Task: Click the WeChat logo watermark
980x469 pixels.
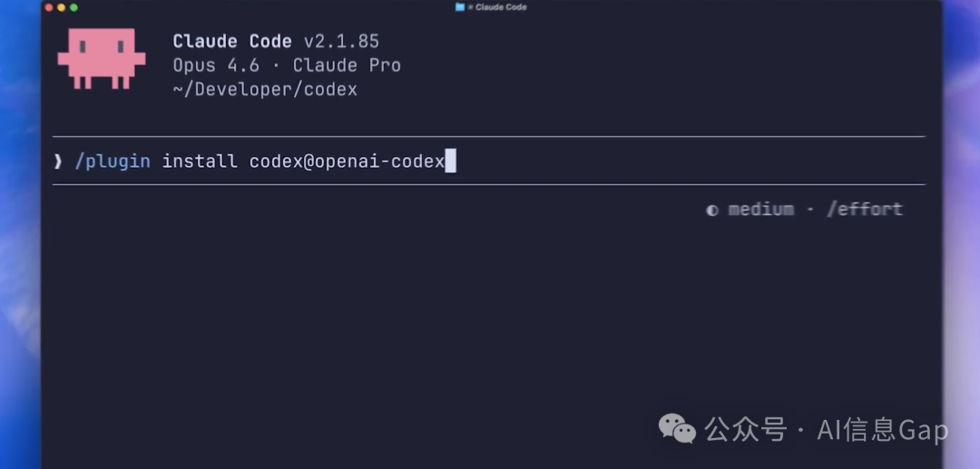Action: [x=678, y=429]
